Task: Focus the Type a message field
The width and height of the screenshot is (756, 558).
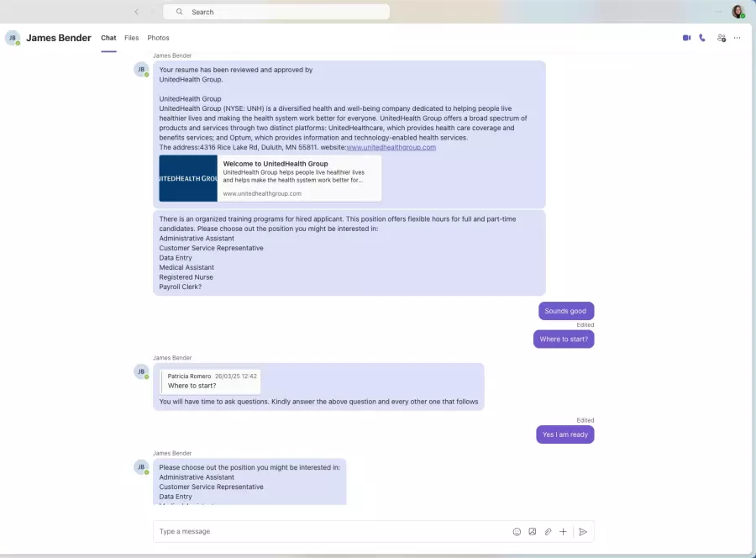Action: click(x=332, y=532)
